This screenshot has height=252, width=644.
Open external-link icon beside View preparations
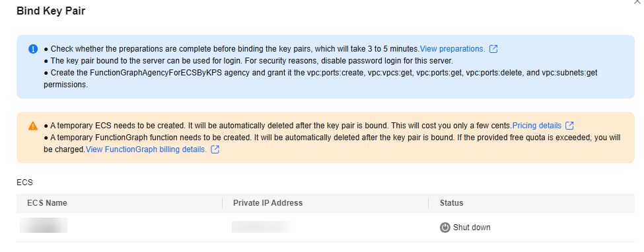pos(493,49)
